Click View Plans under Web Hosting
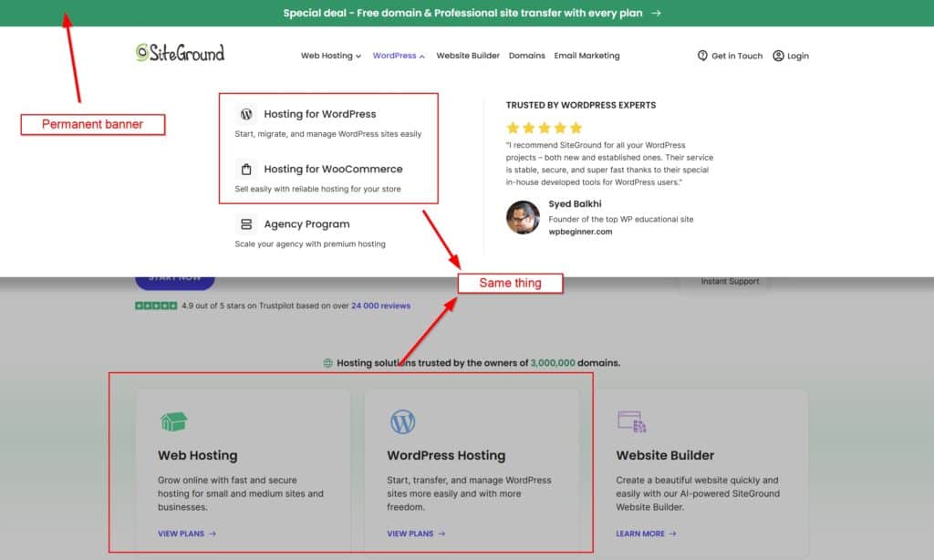Viewport: 934px width, 560px height. point(186,534)
